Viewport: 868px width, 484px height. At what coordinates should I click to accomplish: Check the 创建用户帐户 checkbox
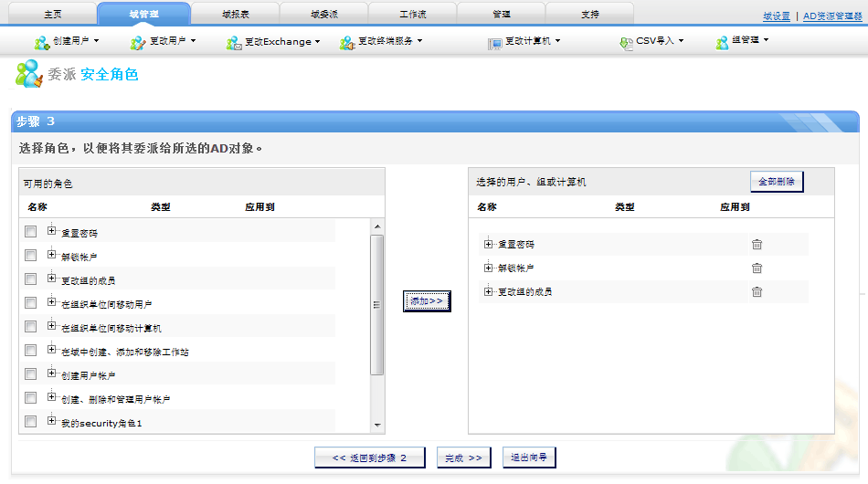30,374
